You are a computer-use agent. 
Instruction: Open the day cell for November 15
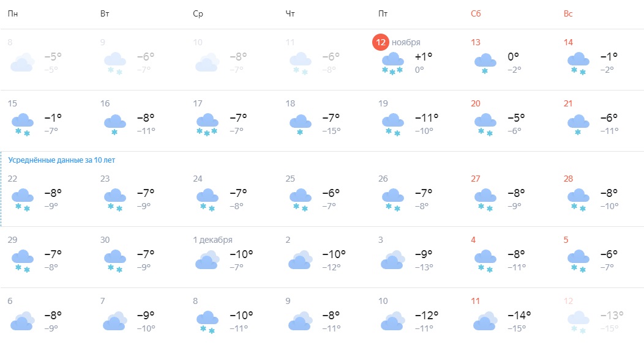47,120
